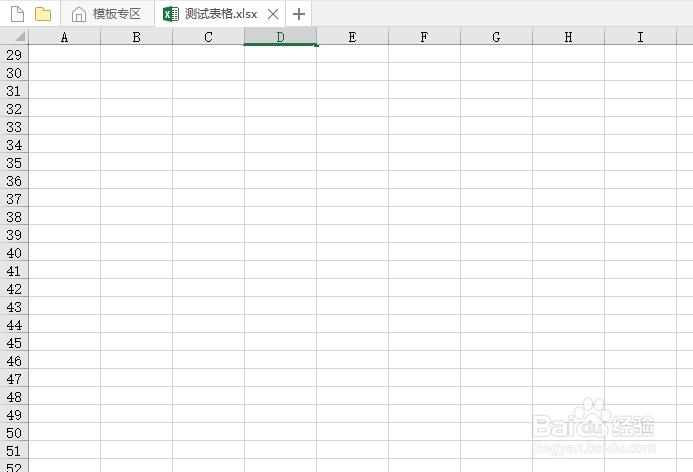This screenshot has width=693, height=472.
Task: Select row 41 header
Action: 14,271
